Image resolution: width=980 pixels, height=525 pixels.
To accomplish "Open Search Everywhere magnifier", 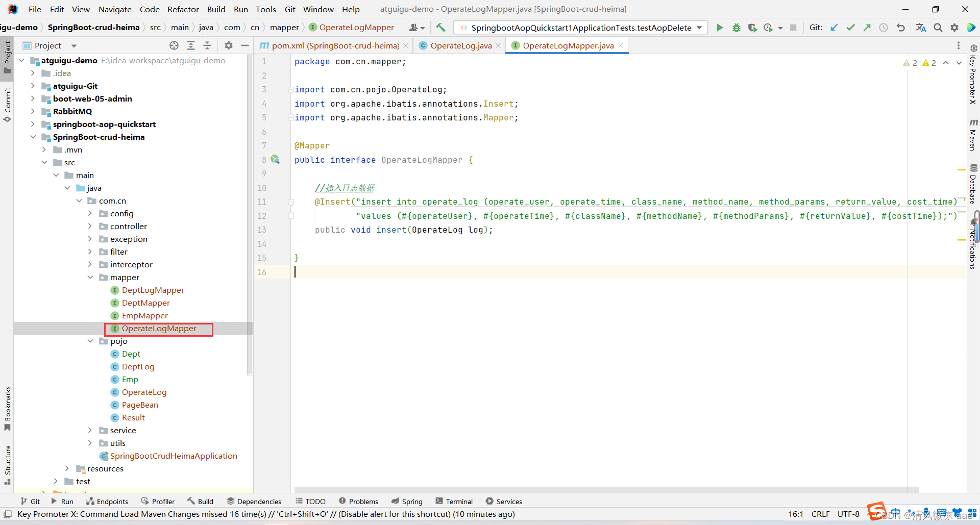I will click(938, 28).
